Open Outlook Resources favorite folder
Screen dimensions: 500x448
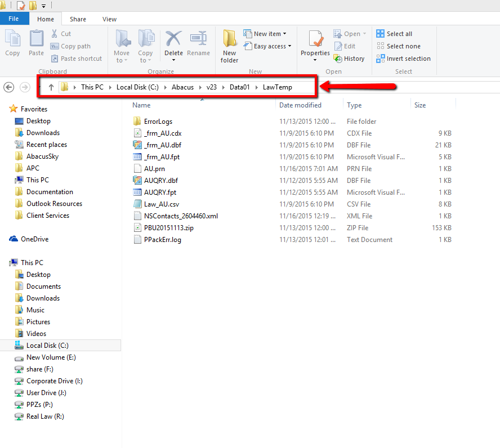coord(54,204)
